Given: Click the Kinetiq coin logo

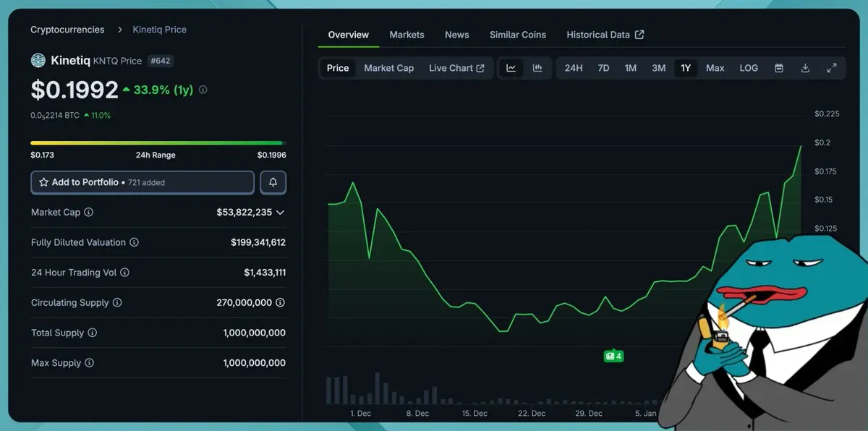Looking at the screenshot, I should (x=38, y=60).
